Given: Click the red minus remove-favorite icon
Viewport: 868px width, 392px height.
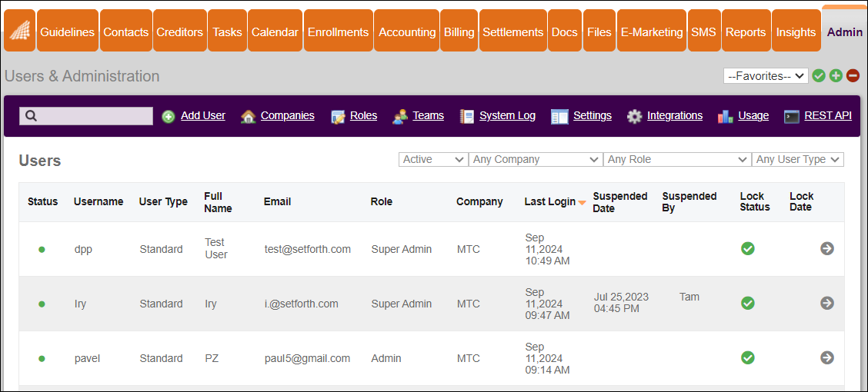Looking at the screenshot, I should 853,76.
